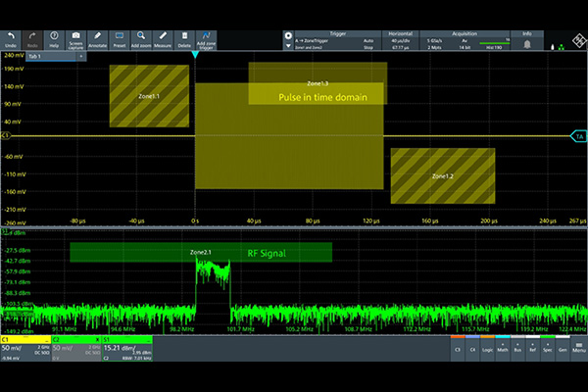Enable the Logic channel button

(488, 348)
